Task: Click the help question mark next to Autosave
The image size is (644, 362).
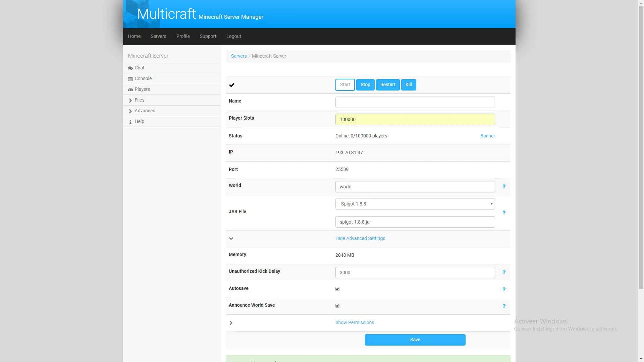Action: 504,289
